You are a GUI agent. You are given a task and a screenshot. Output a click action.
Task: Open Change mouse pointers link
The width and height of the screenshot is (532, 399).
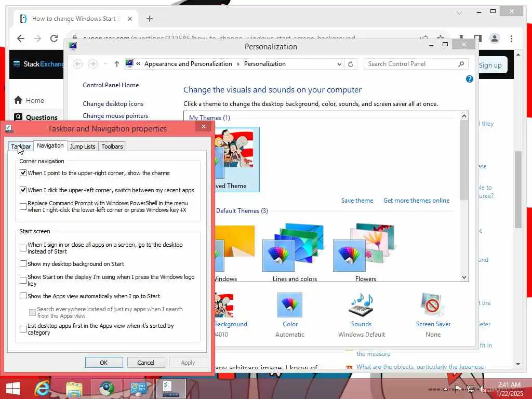point(115,116)
